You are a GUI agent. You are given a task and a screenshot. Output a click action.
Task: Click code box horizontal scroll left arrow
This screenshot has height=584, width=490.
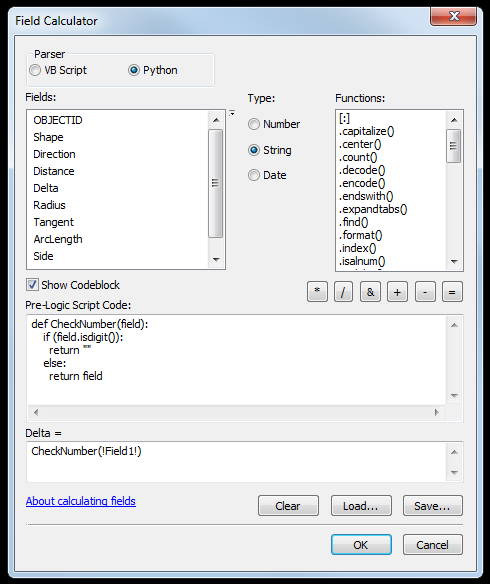click(36, 412)
